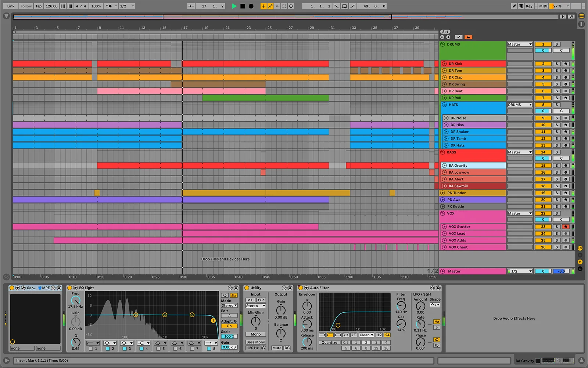Viewport: 588px width, 368px height.
Task: Open the DRUMS group output routing Master dropdown
Action: click(x=520, y=44)
